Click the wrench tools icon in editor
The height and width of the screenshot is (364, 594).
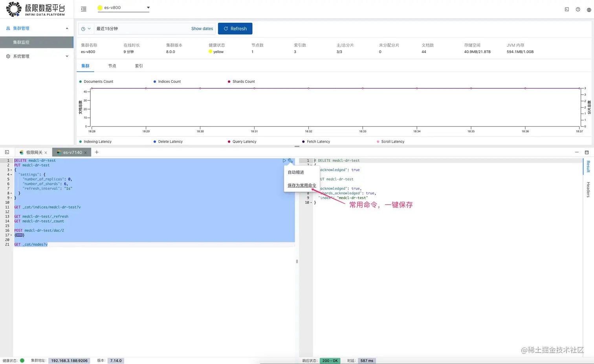[x=290, y=161]
